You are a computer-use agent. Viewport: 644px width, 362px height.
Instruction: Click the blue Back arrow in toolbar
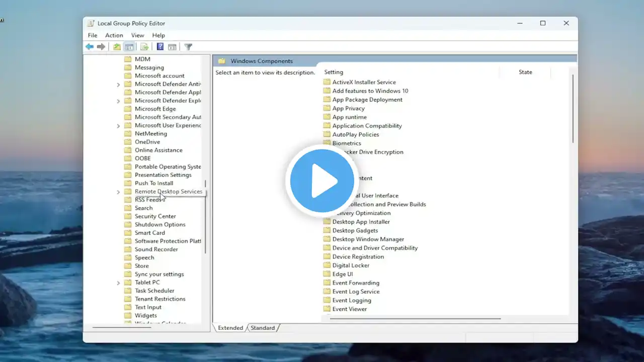pyautogui.click(x=90, y=47)
